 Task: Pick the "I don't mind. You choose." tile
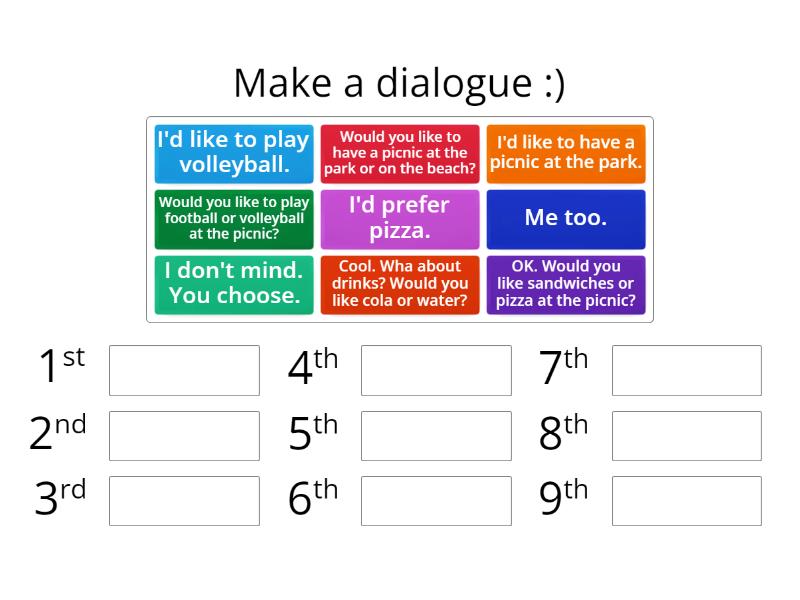coord(234,285)
